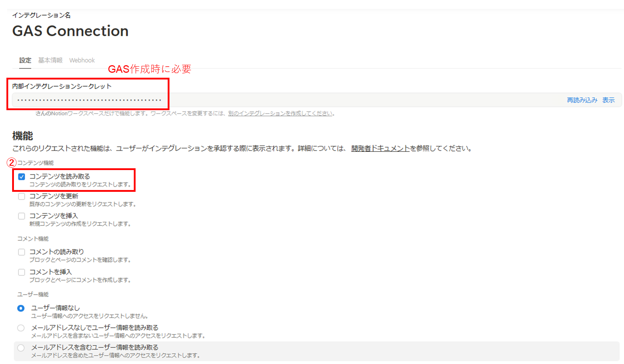The image size is (624, 364).
Task: Check コメントの読み取り capability
Action: tap(21, 252)
